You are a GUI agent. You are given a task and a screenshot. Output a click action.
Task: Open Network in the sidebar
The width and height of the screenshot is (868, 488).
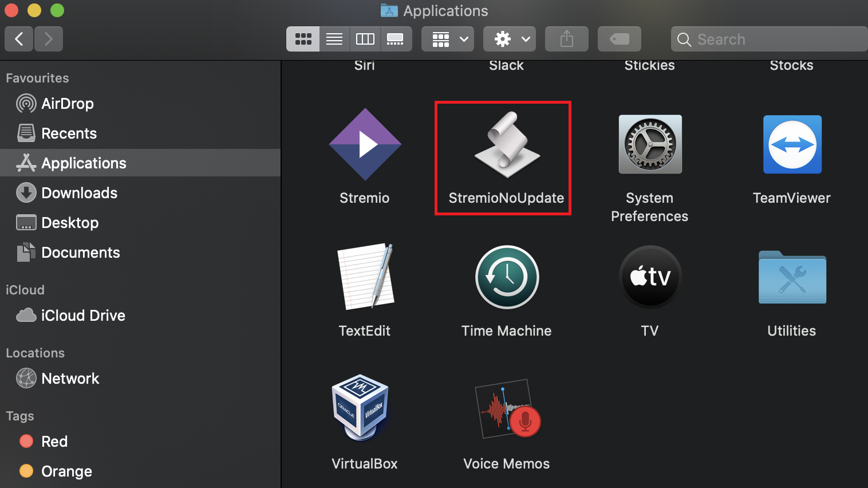pyautogui.click(x=140, y=379)
